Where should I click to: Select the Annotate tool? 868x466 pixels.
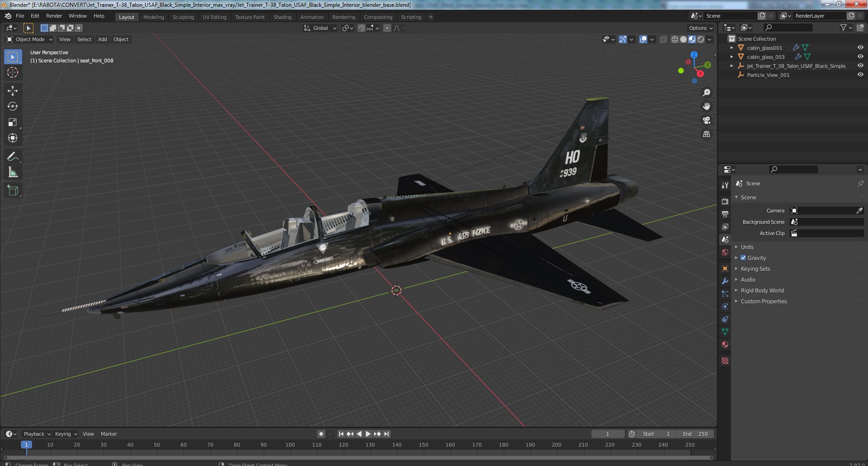[13, 156]
